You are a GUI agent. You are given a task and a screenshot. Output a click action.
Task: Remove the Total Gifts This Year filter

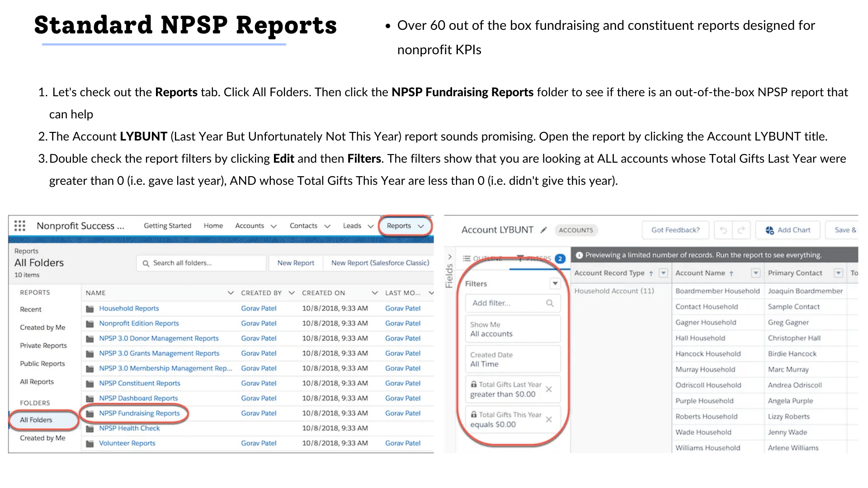point(549,419)
